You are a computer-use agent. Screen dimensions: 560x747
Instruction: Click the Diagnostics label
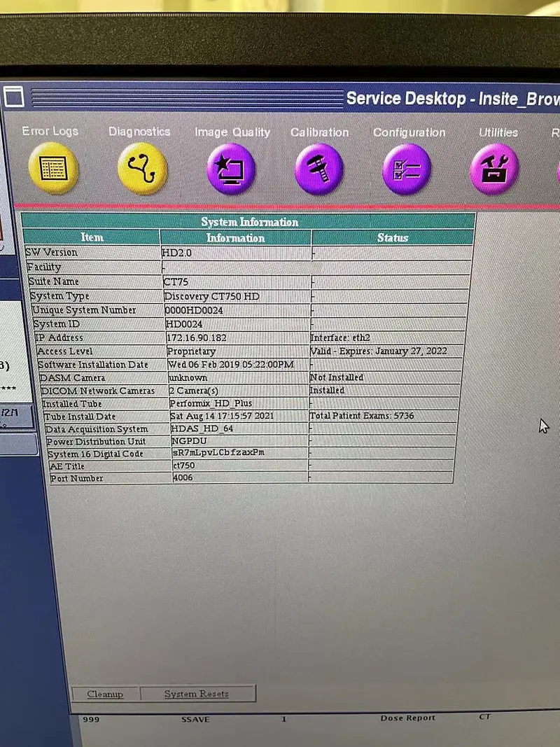(x=139, y=132)
